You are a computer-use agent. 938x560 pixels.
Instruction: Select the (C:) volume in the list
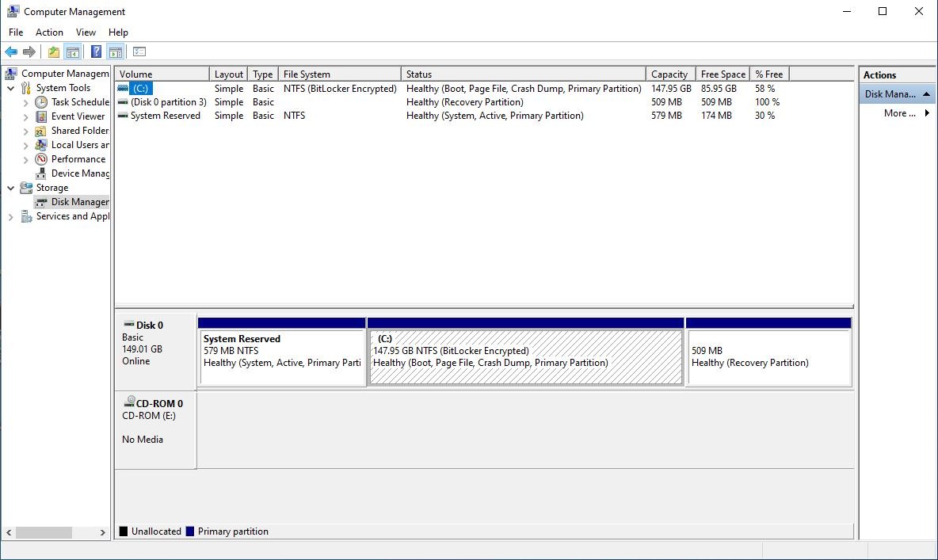pyautogui.click(x=140, y=89)
